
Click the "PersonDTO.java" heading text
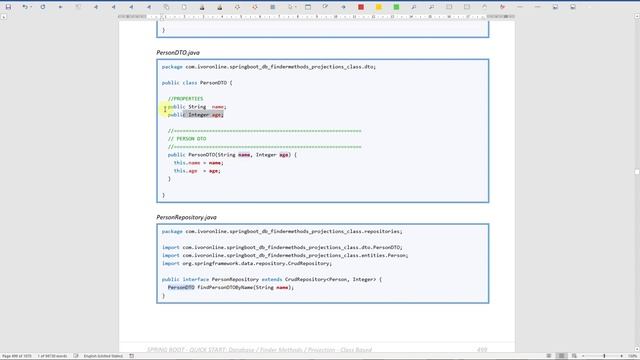178,53
